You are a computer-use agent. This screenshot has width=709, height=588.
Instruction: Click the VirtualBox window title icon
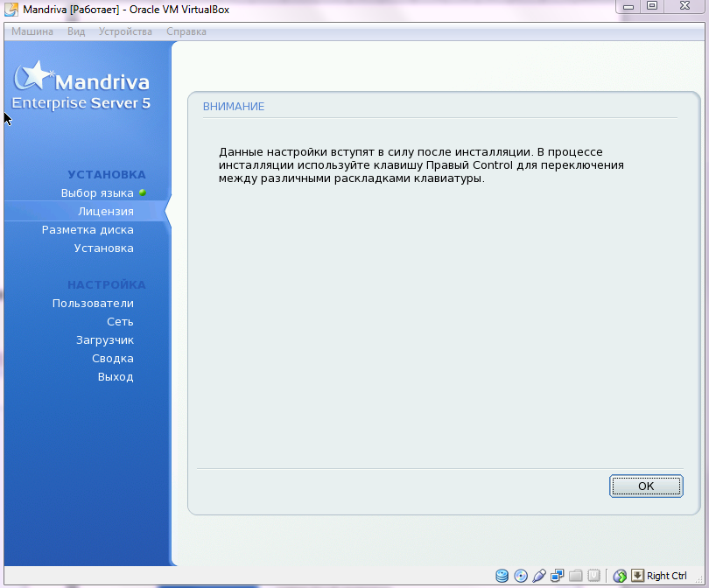pos(11,10)
